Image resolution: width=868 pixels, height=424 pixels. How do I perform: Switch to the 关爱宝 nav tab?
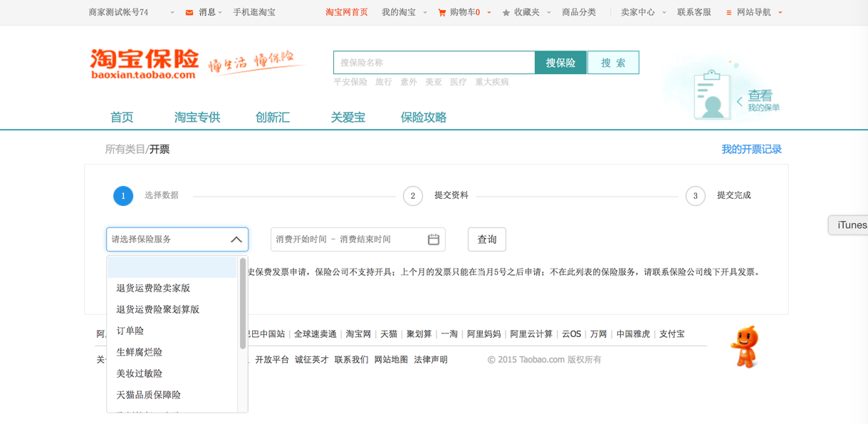click(x=348, y=118)
